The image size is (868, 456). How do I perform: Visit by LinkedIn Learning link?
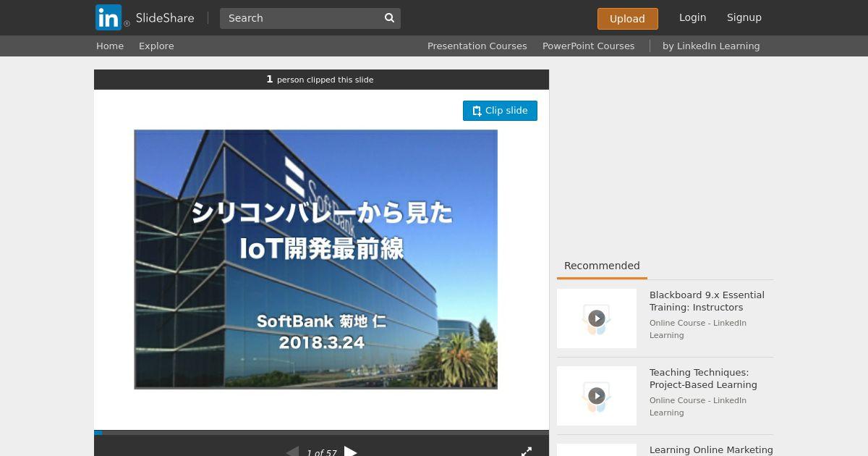(711, 46)
